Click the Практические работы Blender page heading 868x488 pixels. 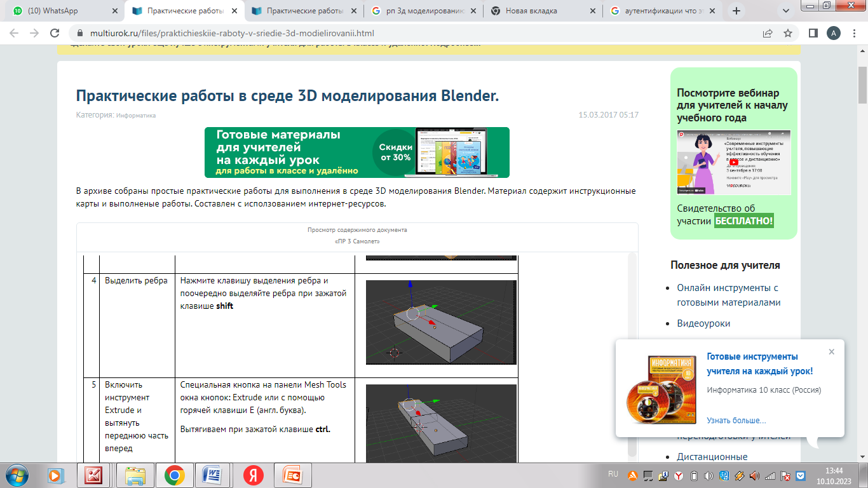point(287,95)
